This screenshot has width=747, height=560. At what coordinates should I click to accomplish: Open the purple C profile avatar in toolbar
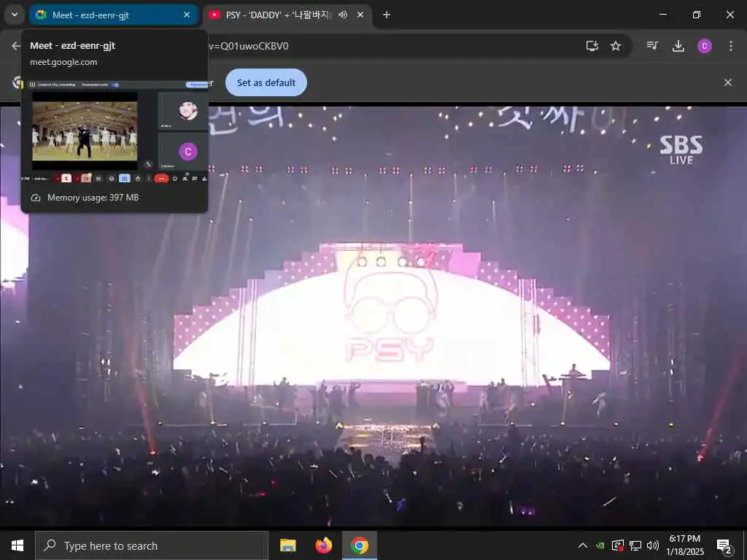[705, 46]
